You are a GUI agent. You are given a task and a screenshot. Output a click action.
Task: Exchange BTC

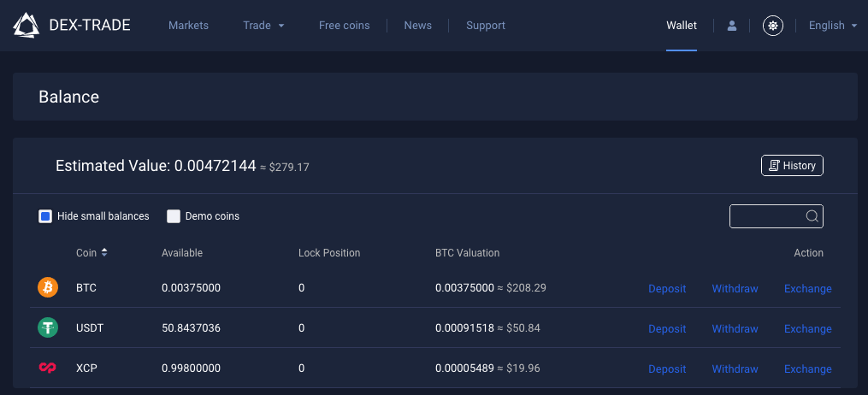[x=807, y=289]
